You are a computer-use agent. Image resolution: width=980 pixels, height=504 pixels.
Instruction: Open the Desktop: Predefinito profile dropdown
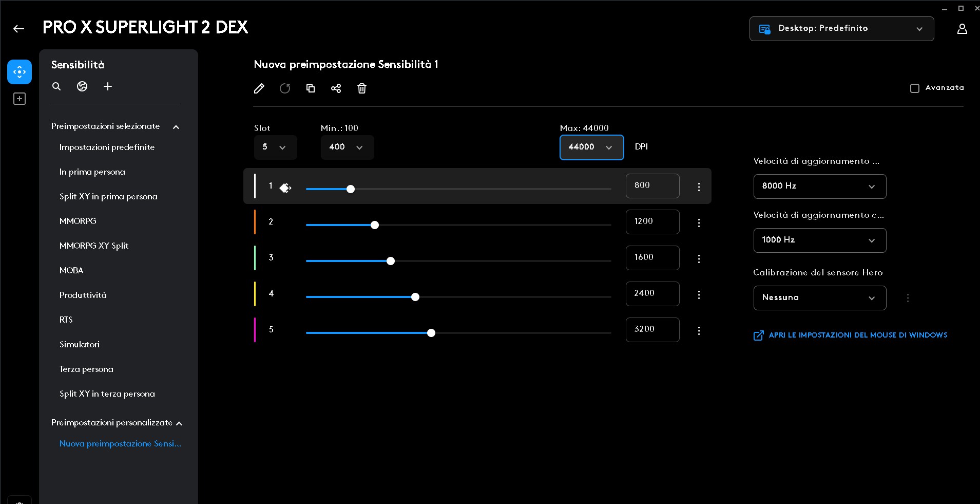point(841,29)
